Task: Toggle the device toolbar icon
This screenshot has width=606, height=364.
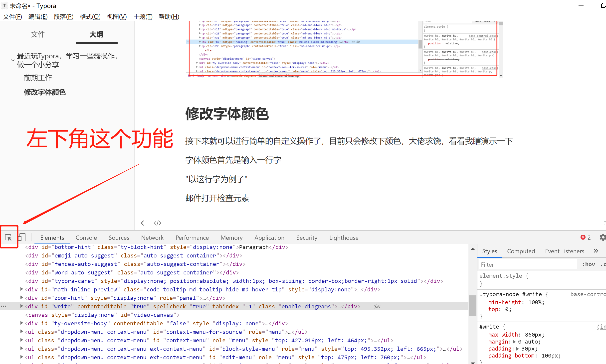Action: 22,238
